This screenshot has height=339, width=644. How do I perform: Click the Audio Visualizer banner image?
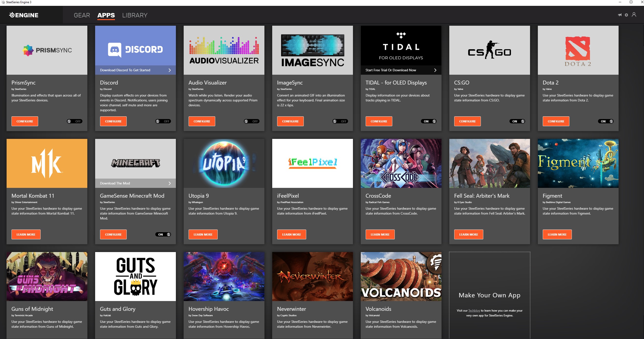[x=224, y=50]
